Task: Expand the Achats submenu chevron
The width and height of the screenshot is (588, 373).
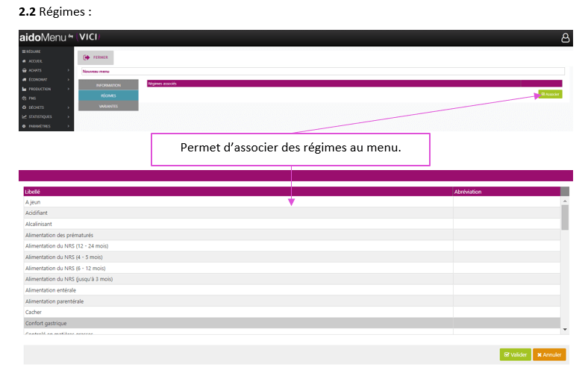Action: [68, 70]
